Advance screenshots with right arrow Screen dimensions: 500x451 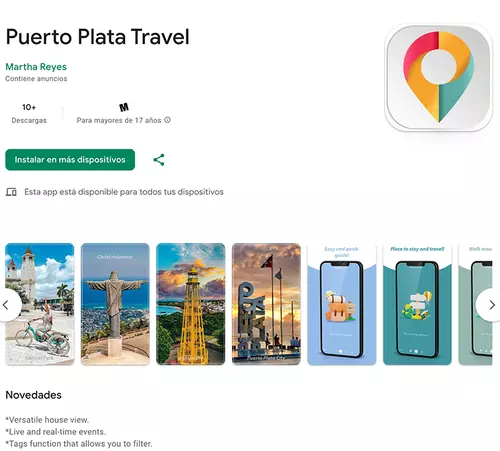[x=490, y=305]
